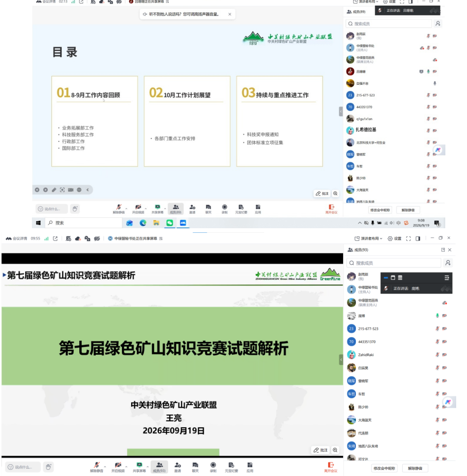Click 共享屏幕 in the upper meeting toolbar
The image size is (467, 476).
tap(157, 209)
